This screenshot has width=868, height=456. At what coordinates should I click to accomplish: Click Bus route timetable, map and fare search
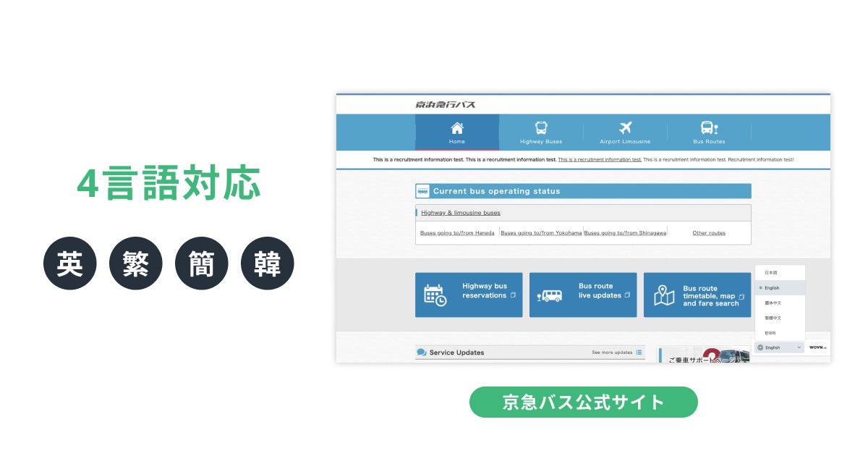click(x=697, y=295)
